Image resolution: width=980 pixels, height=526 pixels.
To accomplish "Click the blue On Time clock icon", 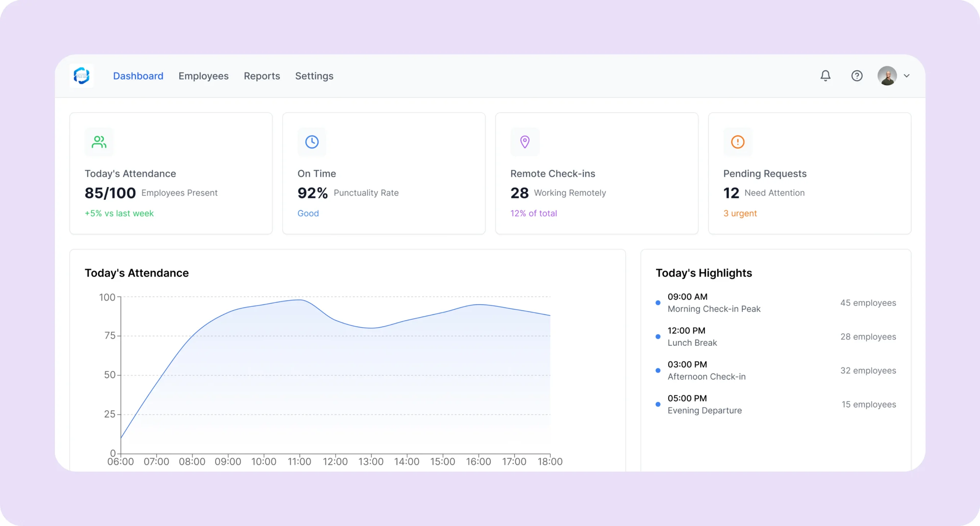I will 312,142.
